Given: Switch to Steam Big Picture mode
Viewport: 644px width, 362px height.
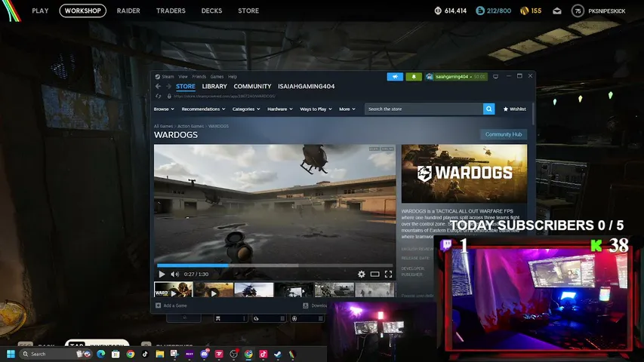Looking at the screenshot, I should (496, 77).
